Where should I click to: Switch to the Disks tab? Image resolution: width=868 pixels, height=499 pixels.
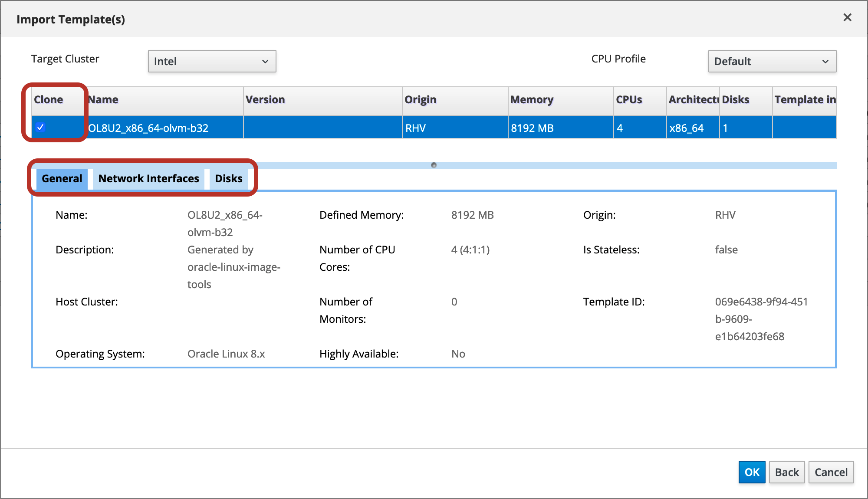[229, 179]
